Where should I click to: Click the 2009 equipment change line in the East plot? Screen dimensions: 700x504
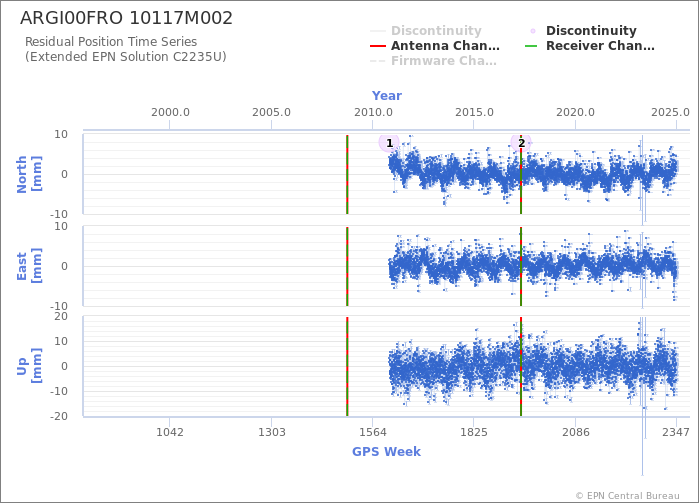(347, 267)
